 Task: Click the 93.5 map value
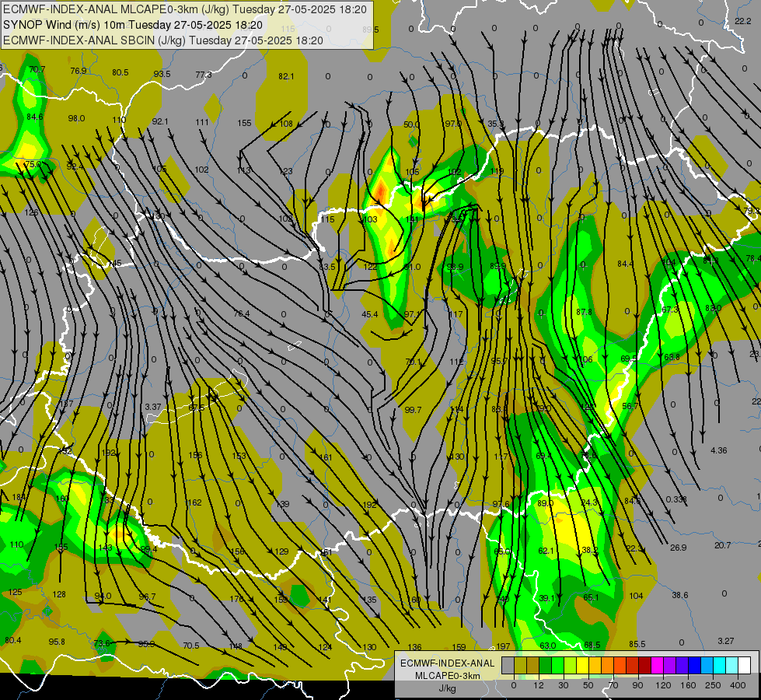(x=162, y=74)
